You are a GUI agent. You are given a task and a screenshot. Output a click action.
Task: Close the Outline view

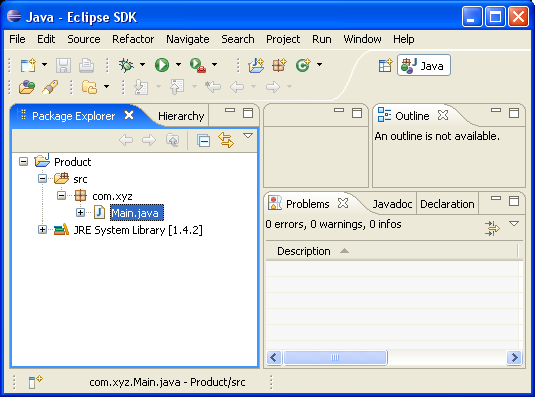coord(443,115)
